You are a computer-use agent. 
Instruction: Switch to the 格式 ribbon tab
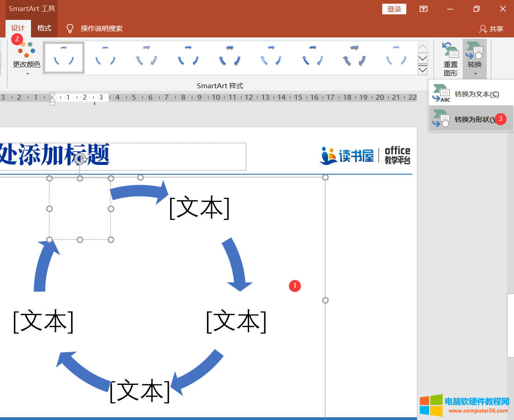point(44,28)
